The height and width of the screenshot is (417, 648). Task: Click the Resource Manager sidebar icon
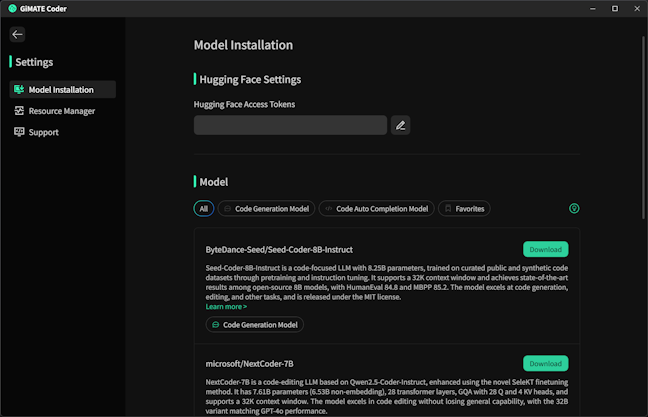click(19, 111)
